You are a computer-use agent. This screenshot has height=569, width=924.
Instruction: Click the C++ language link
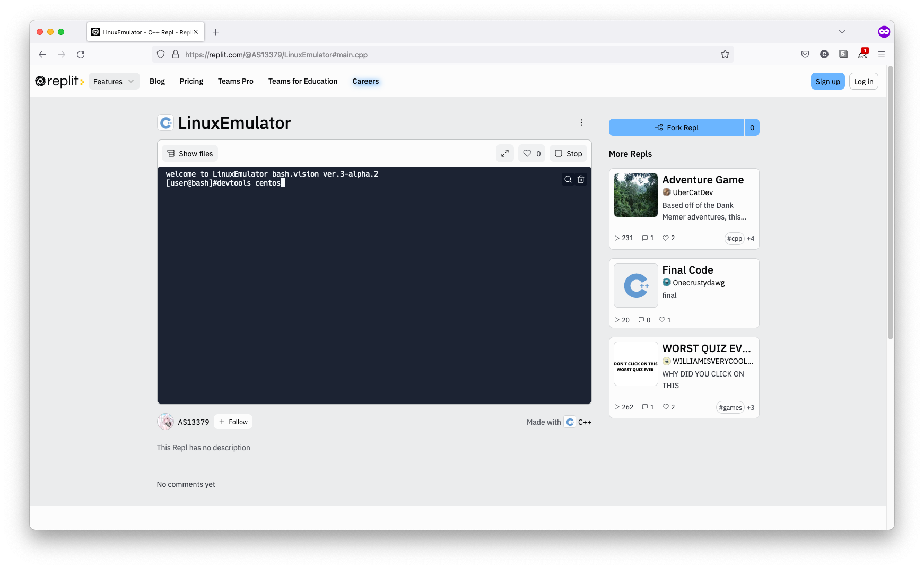tap(578, 422)
